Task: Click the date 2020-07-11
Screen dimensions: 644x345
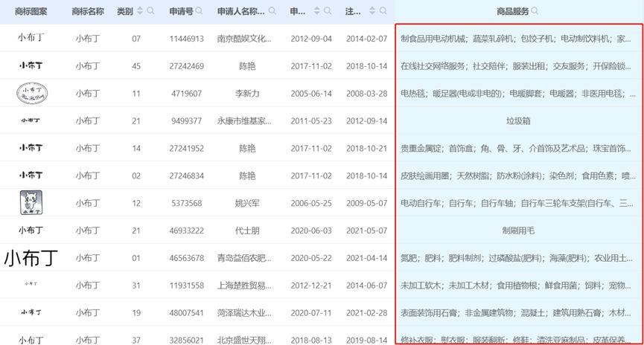Action: pos(311,313)
